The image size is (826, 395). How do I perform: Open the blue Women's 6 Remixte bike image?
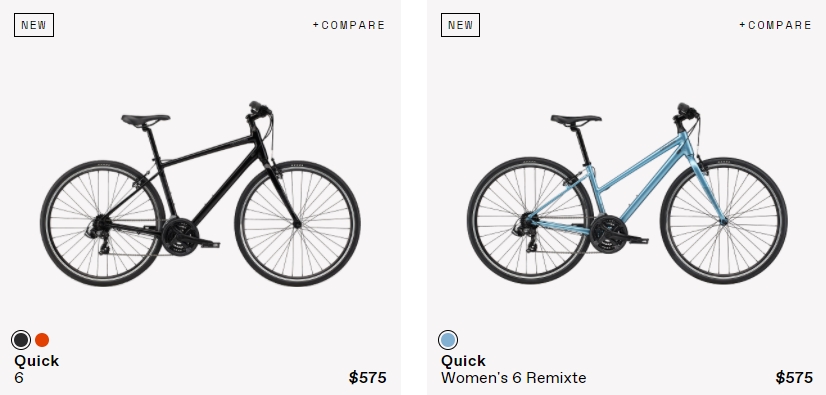tap(627, 193)
